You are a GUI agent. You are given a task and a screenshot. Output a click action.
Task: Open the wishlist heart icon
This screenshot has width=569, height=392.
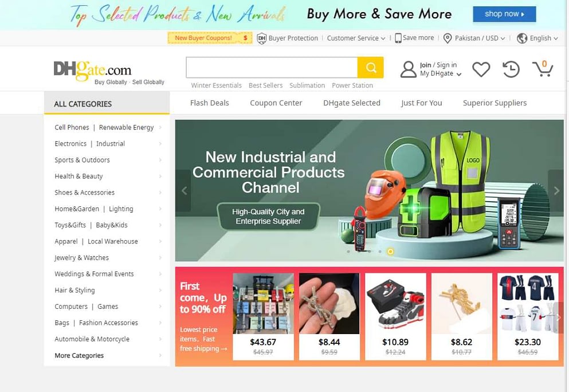point(481,69)
